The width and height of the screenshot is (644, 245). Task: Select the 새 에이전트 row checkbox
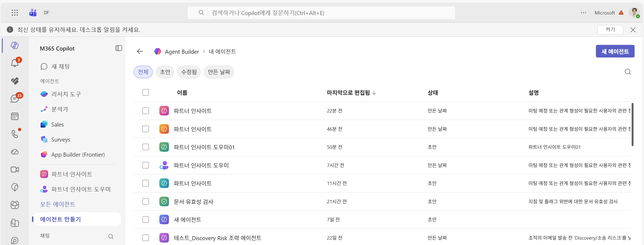(x=146, y=219)
